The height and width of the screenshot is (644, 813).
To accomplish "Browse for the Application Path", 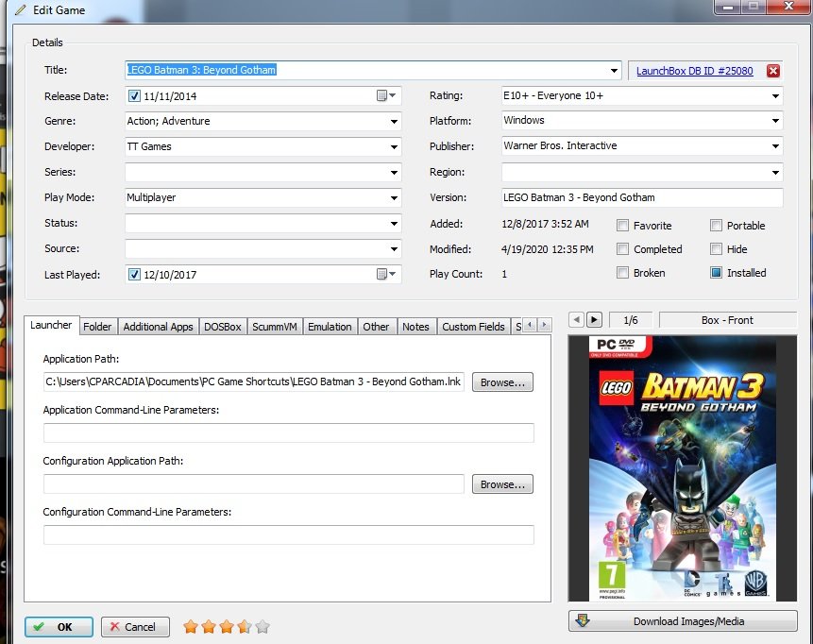I will [x=502, y=382].
